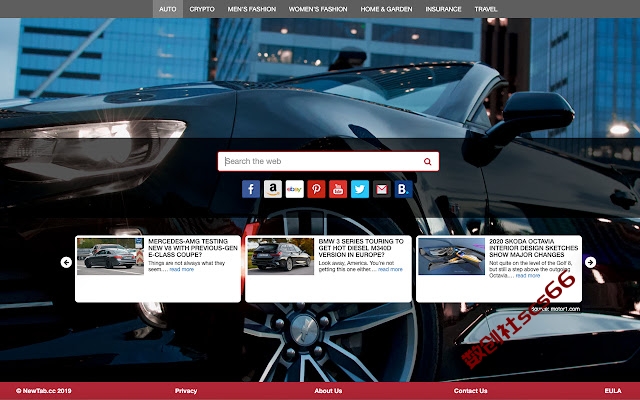
Task: Click Mercedes-AMG testing new V8 headline
Action: pos(193,248)
